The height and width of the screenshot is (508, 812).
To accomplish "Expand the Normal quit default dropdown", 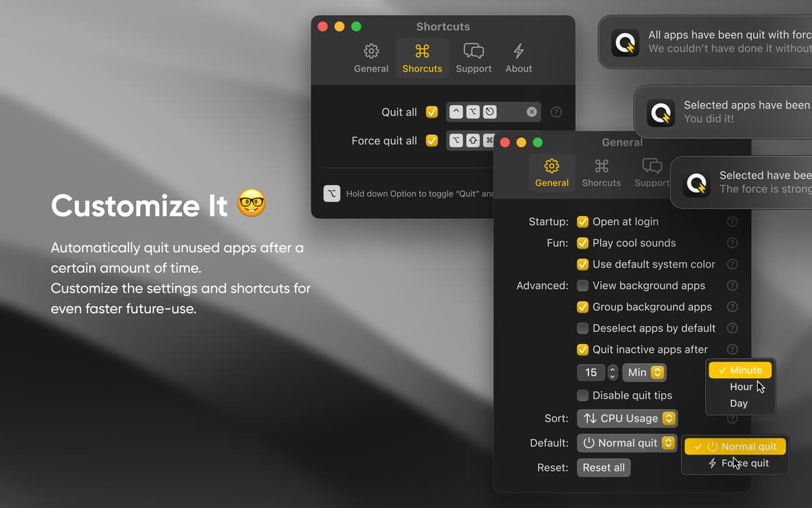I will click(627, 443).
